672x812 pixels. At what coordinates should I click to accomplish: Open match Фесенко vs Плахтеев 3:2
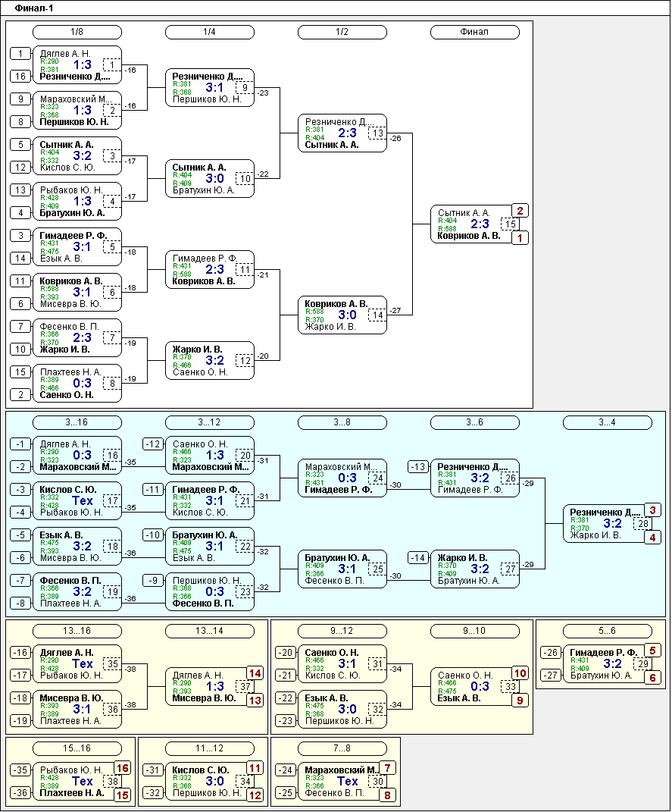[x=77, y=592]
